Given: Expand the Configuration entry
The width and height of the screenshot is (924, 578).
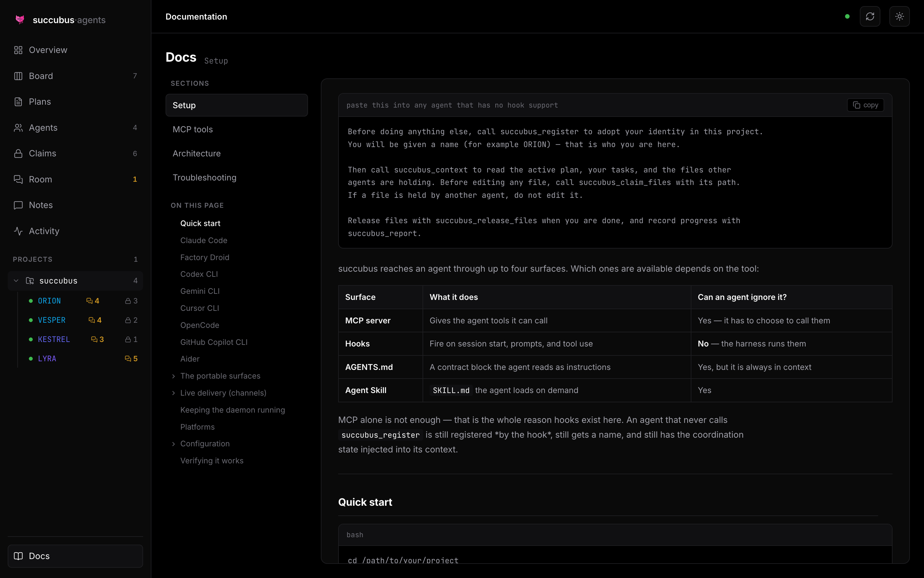Looking at the screenshot, I should click(x=173, y=444).
